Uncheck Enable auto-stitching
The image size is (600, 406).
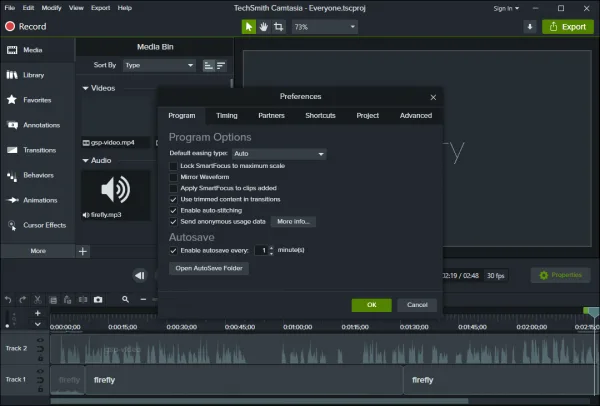(173, 210)
